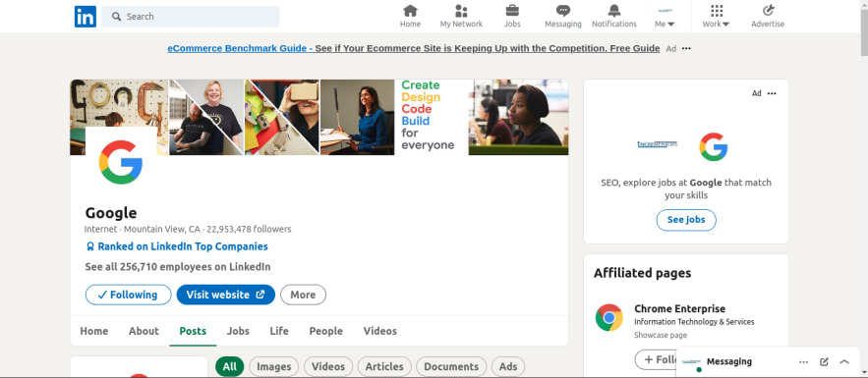Open My Network icon
This screenshot has height=378, width=868.
461,17
